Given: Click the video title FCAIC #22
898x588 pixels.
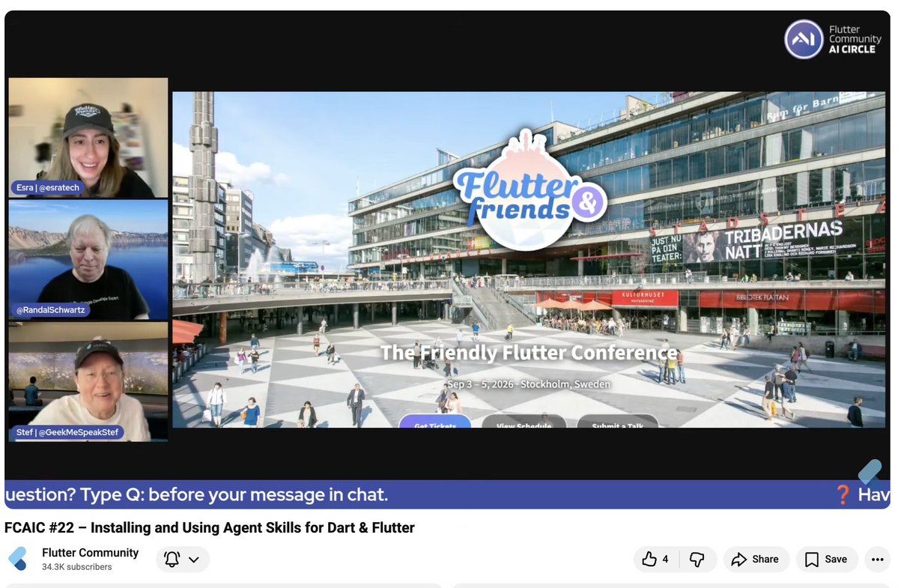Looking at the screenshot, I should point(210,527).
